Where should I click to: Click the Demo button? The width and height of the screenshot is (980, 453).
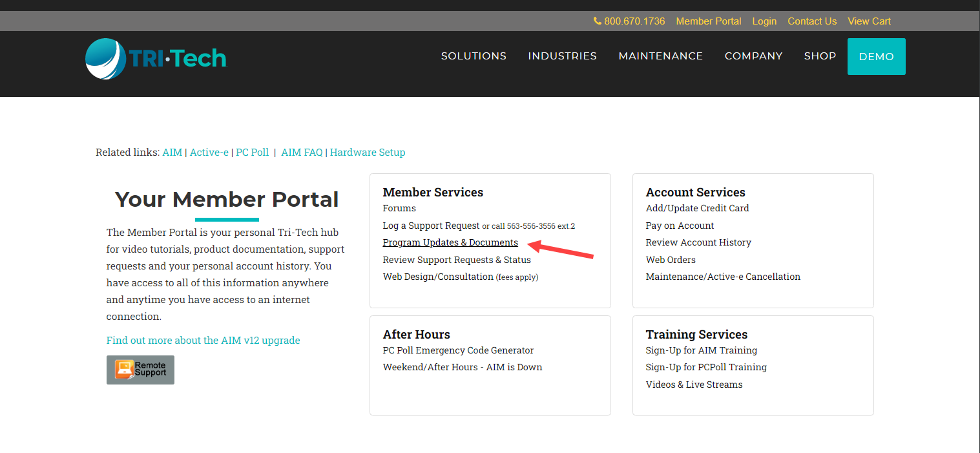tap(877, 56)
